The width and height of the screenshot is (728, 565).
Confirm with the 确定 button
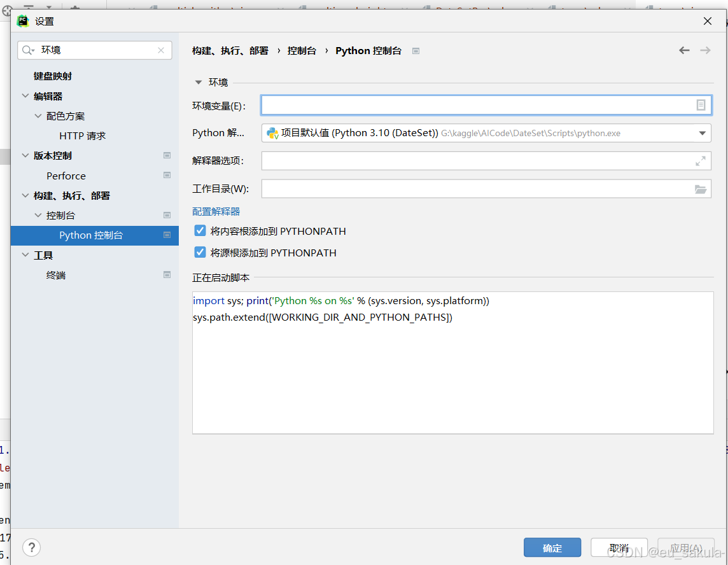(552, 548)
